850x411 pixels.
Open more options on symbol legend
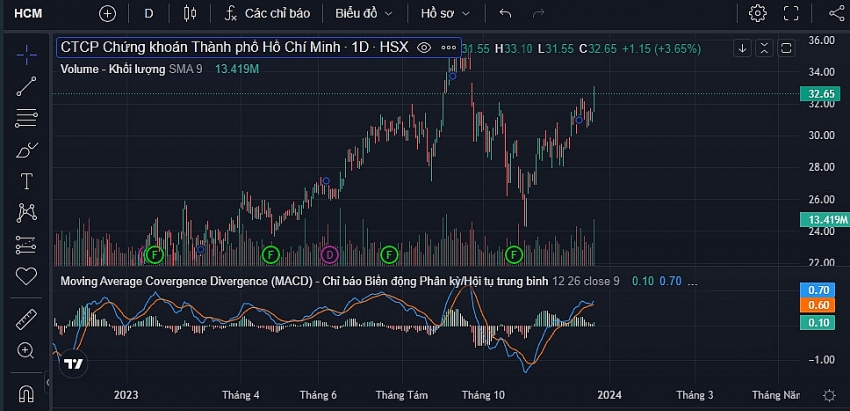449,48
